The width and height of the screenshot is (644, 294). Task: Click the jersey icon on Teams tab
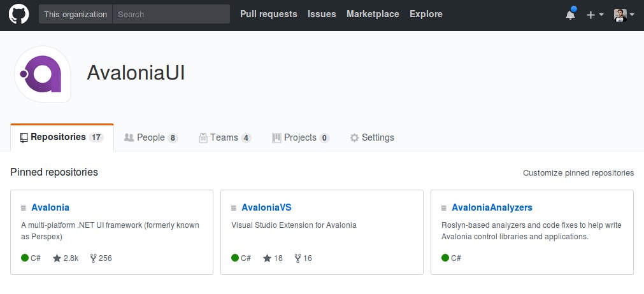coord(203,138)
